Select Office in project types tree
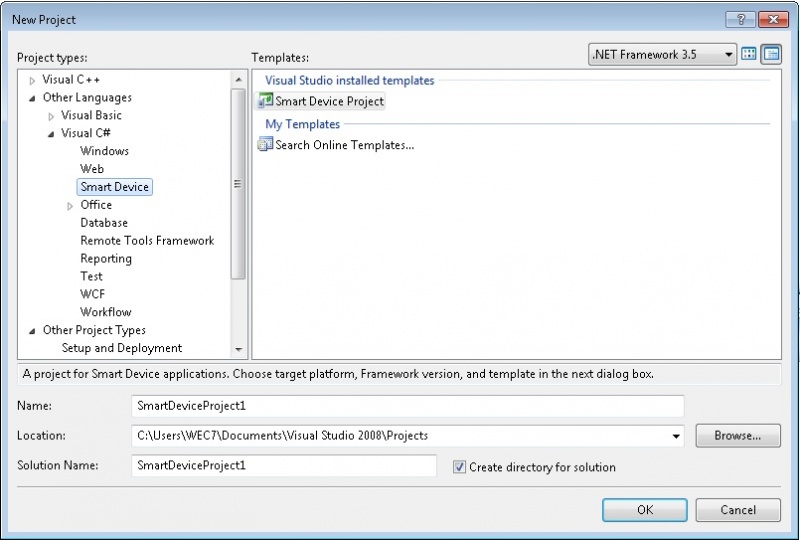The width and height of the screenshot is (800, 540). coord(96,205)
